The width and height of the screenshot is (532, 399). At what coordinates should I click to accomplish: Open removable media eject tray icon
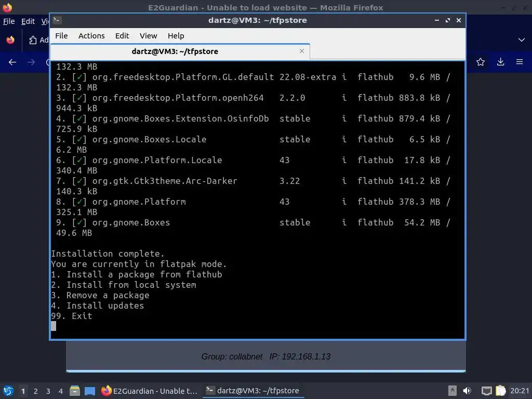pyautogui.click(x=453, y=391)
